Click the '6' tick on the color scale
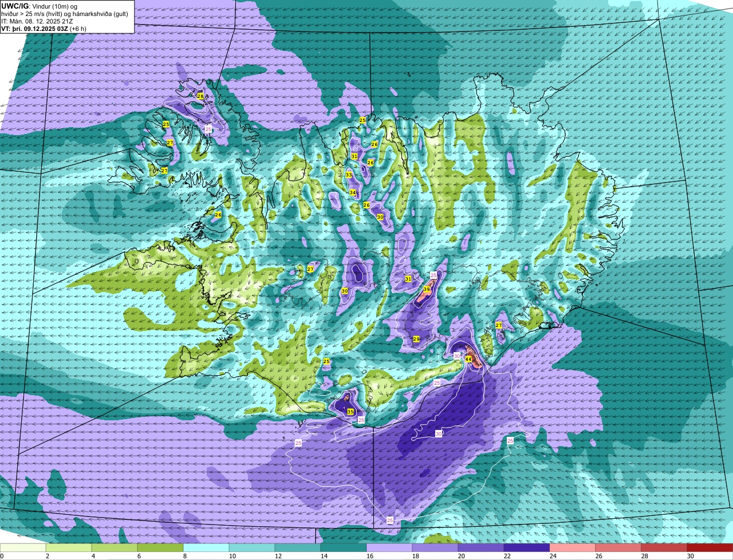The height and width of the screenshot is (560, 733). (x=139, y=556)
